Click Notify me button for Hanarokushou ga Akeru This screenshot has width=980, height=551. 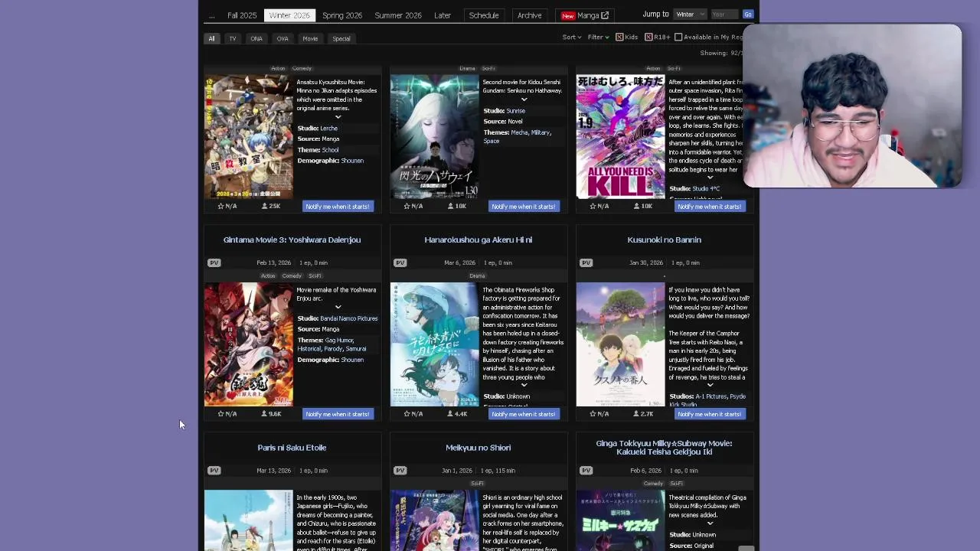[x=524, y=414]
